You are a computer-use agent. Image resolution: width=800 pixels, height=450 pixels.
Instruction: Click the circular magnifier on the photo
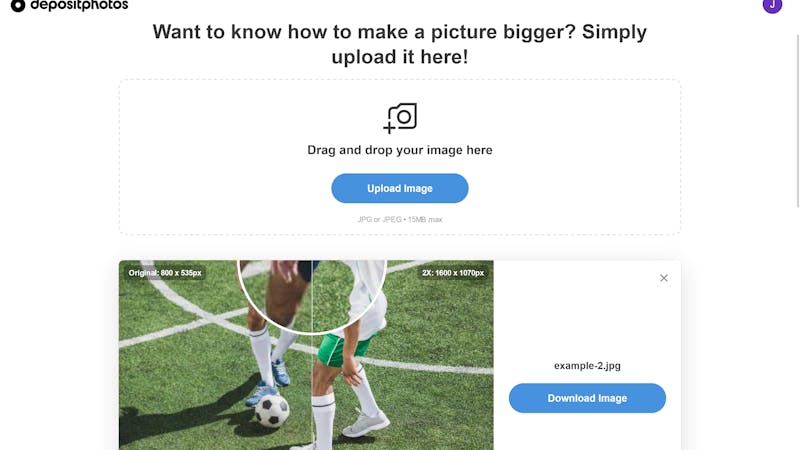coord(312,296)
